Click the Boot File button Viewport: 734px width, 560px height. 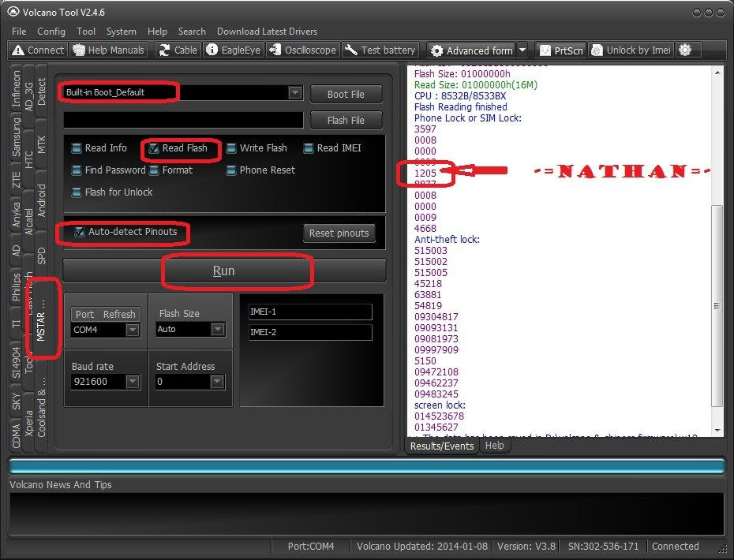tap(346, 94)
